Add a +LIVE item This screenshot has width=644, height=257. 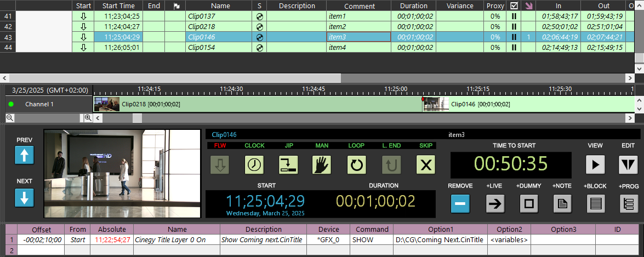click(495, 204)
